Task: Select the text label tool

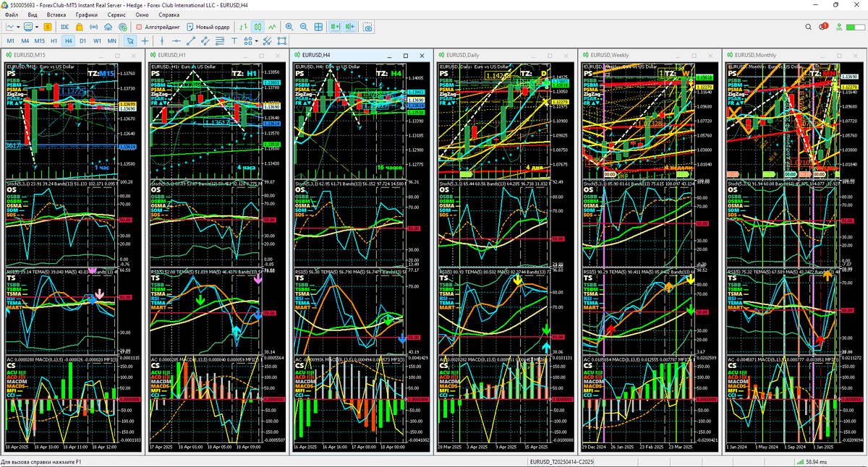Action: click(x=234, y=41)
